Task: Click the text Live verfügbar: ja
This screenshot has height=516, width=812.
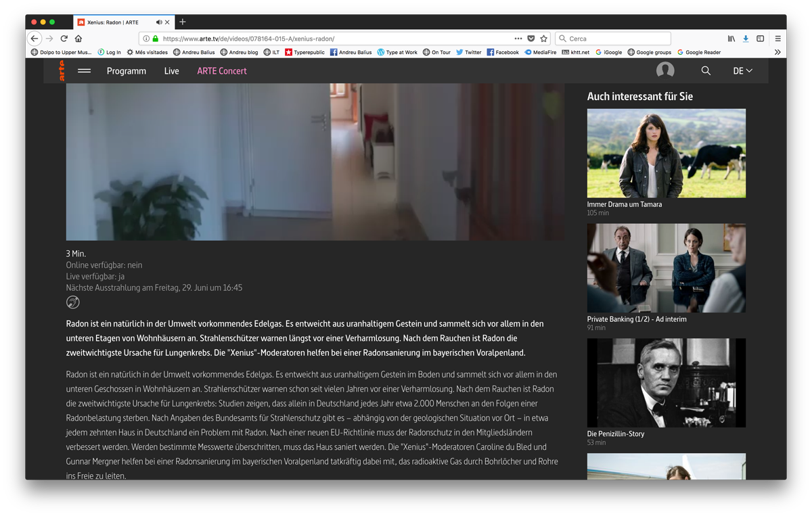Action: [x=95, y=276]
